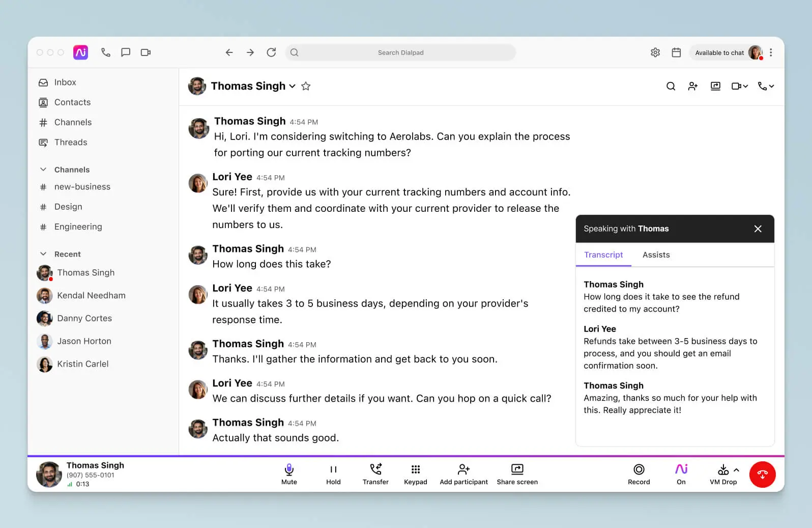Click the 0:13 call duration timer
This screenshot has width=812, height=528.
coord(82,484)
